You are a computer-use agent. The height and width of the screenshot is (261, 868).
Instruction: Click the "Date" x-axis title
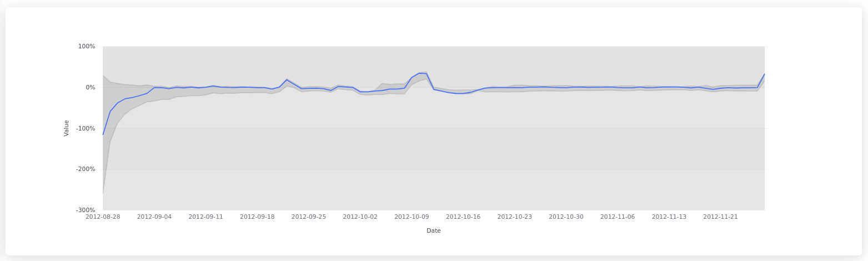coord(434,231)
